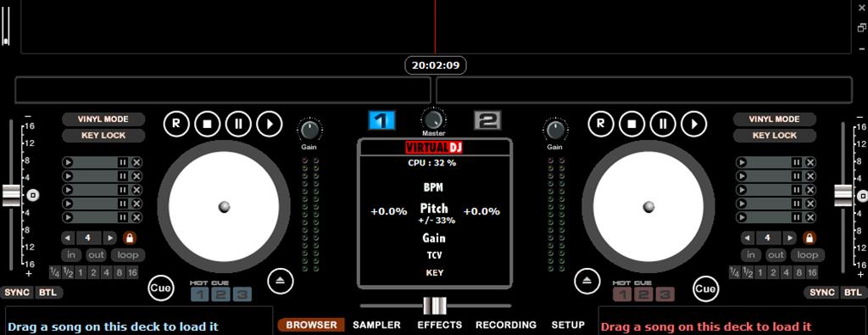The image size is (868, 335).
Task: Stop playback on the right deck
Action: (x=632, y=124)
